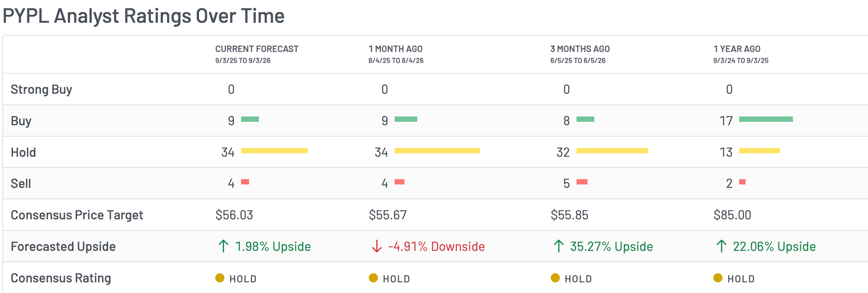Click Buy count '8' under 3 Months Ago
The image size is (868, 293).
(x=567, y=121)
